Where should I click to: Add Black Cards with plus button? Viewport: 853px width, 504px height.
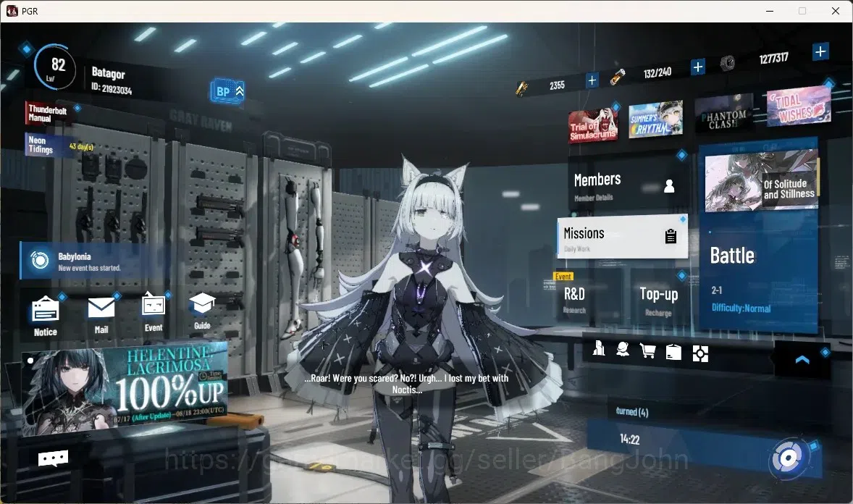pyautogui.click(x=592, y=80)
